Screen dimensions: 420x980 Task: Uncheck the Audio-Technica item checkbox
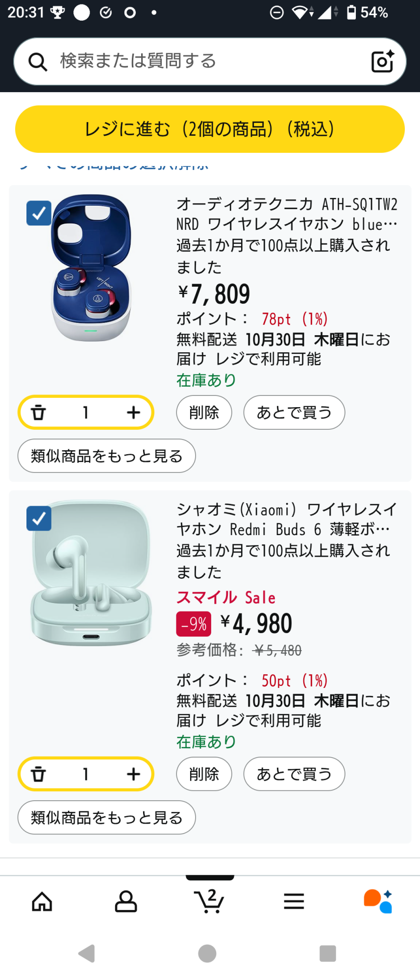(39, 213)
